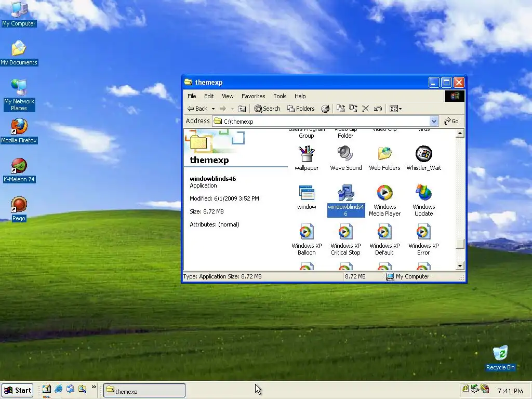Click 'Size: 8.72 MB' in details pane

207,211
